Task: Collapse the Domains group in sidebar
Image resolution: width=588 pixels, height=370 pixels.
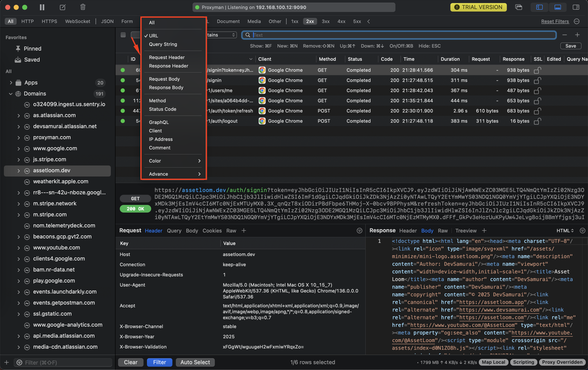Action: click(x=11, y=94)
